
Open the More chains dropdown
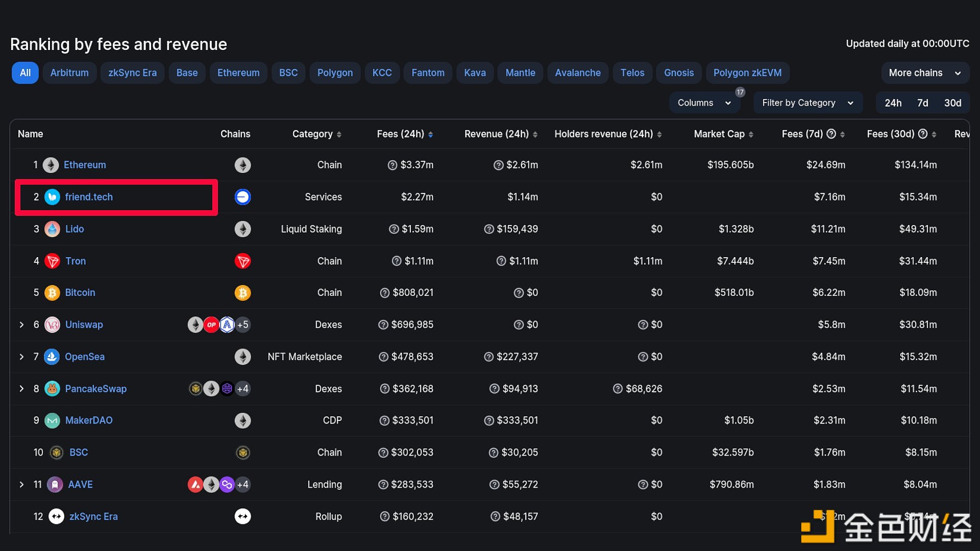point(925,73)
